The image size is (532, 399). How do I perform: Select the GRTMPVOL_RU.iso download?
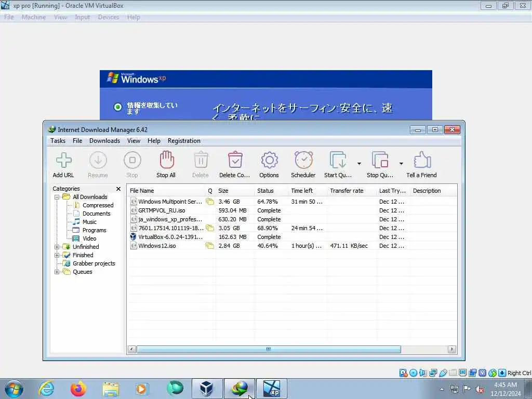point(292,210)
